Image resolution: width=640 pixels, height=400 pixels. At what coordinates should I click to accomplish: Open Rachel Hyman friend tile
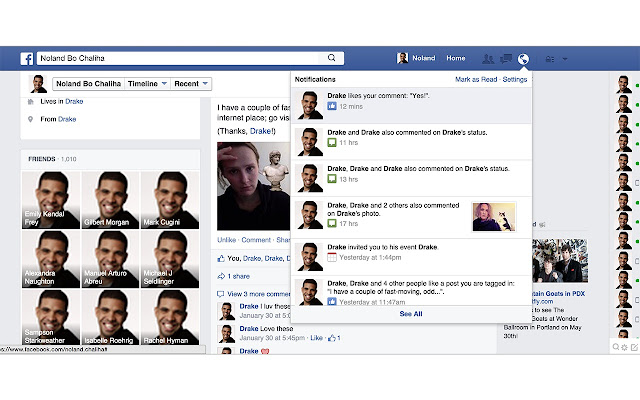170,317
